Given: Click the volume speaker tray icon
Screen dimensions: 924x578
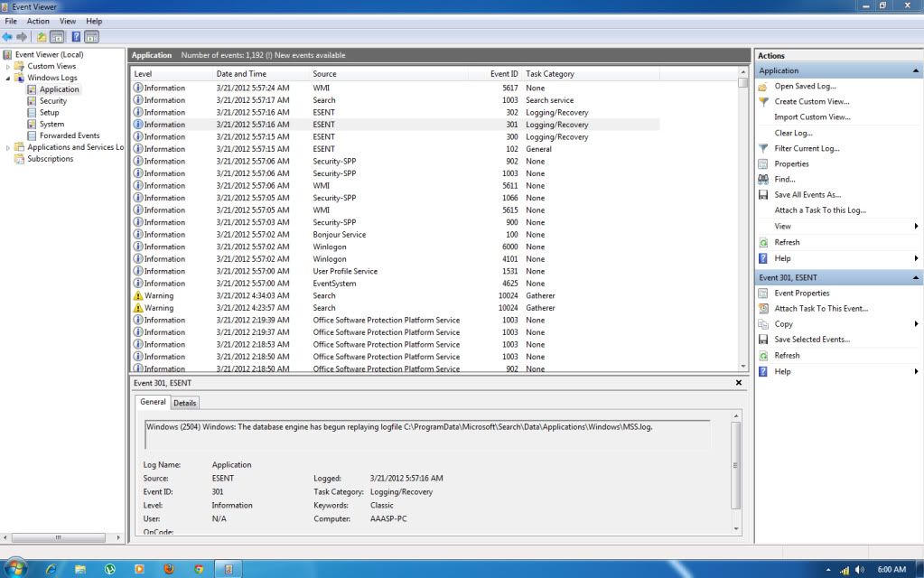Looking at the screenshot, I should click(x=859, y=570).
